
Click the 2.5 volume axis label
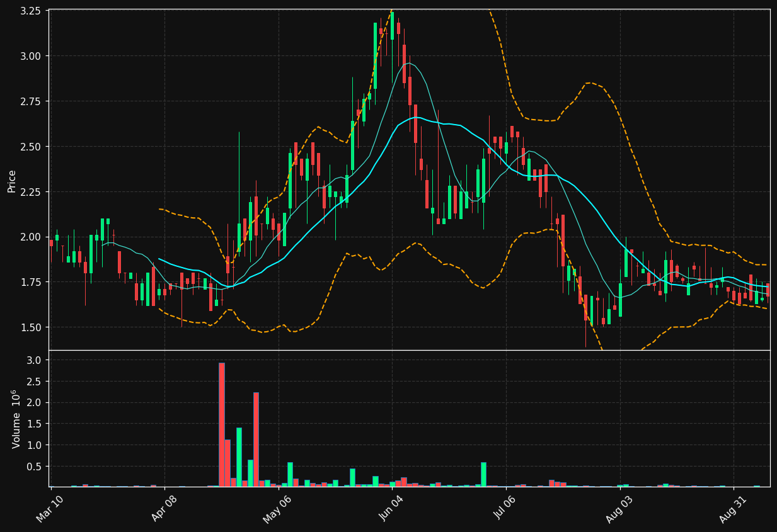click(34, 382)
